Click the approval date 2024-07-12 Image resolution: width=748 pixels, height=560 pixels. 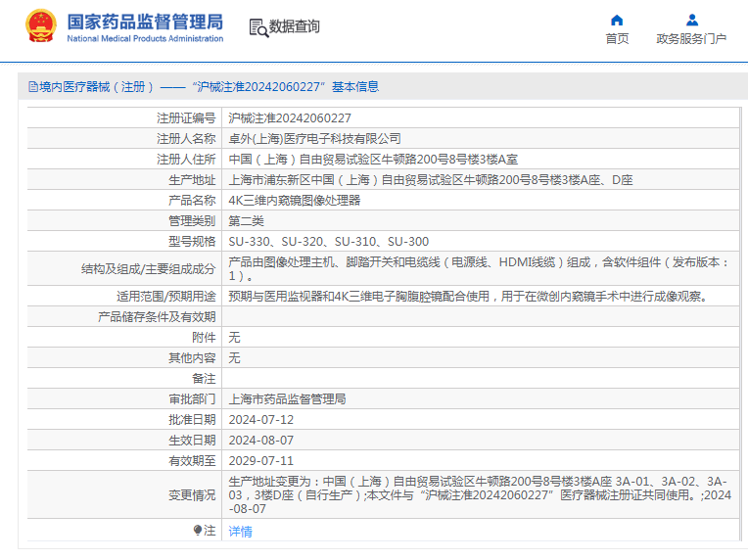point(260,419)
